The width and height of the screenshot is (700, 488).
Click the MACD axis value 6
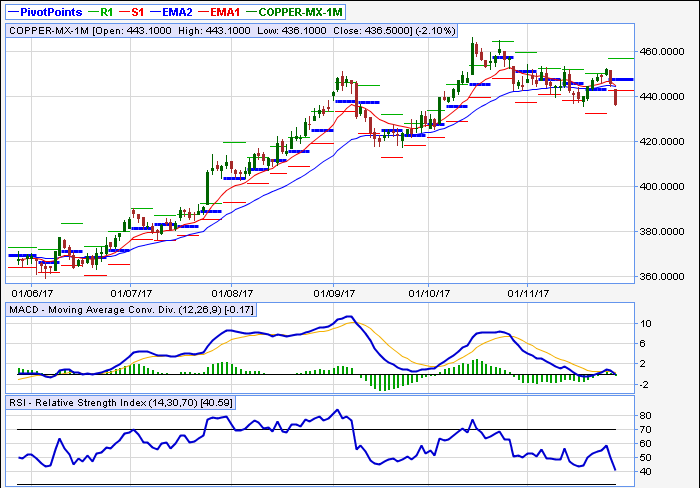642,343
